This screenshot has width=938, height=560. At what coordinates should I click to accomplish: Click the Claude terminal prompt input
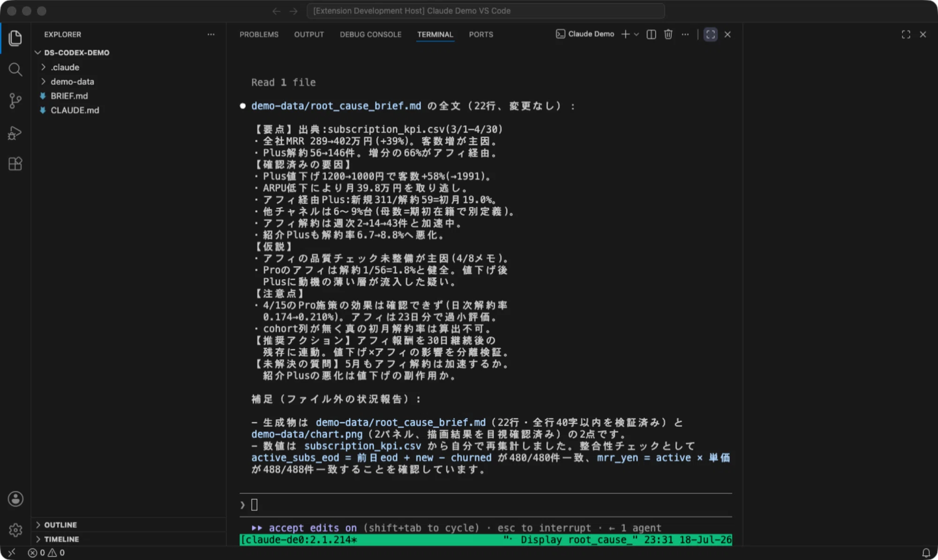point(485,505)
